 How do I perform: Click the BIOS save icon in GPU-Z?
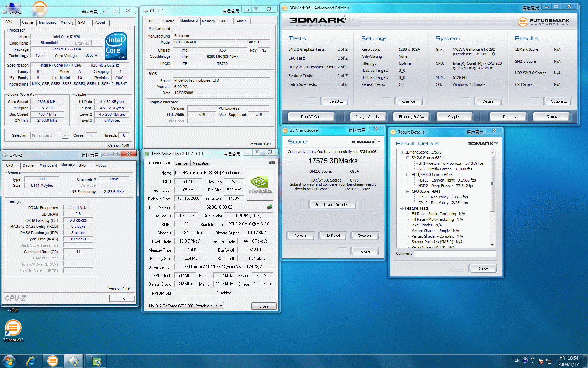tap(269, 207)
